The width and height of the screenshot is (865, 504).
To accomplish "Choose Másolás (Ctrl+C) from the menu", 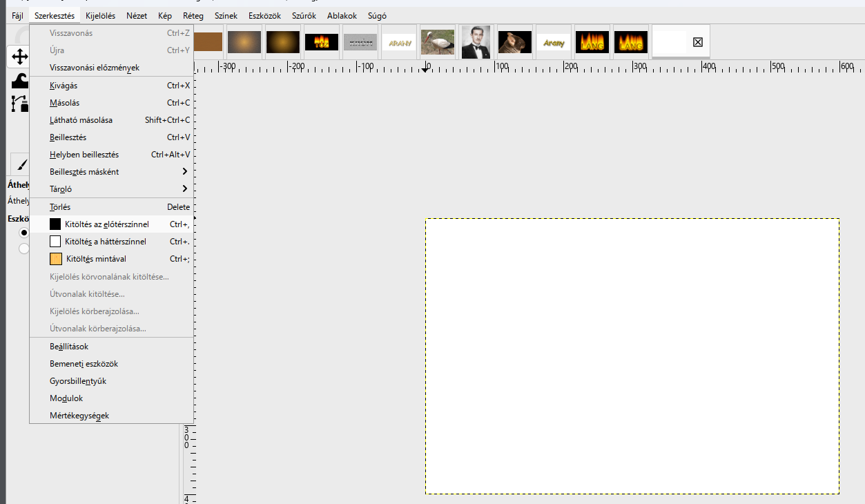I will pyautogui.click(x=111, y=103).
